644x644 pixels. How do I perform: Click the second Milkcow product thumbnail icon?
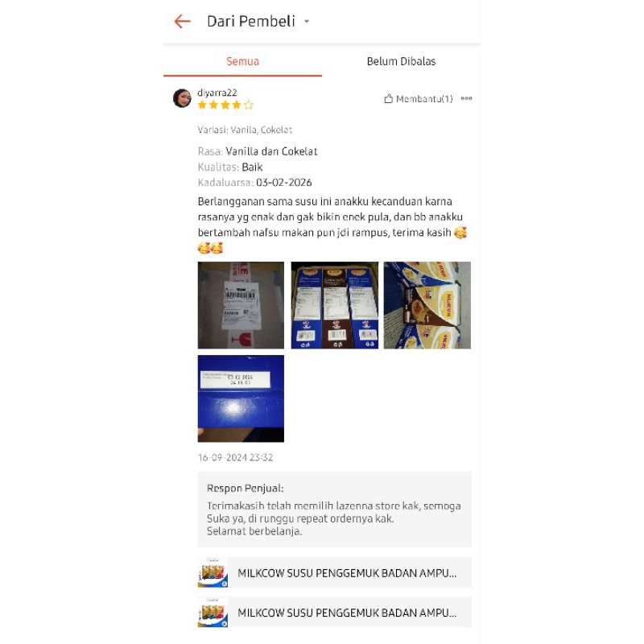(213, 613)
